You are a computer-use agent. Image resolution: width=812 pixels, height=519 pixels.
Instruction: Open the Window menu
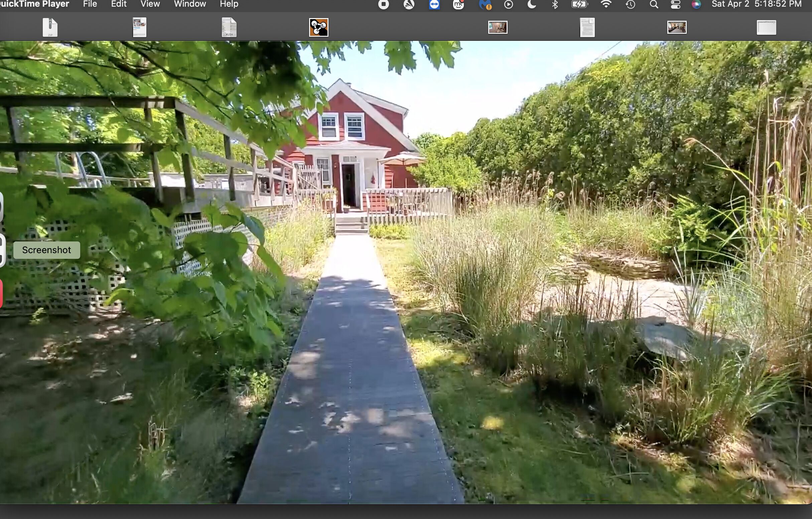(x=190, y=4)
